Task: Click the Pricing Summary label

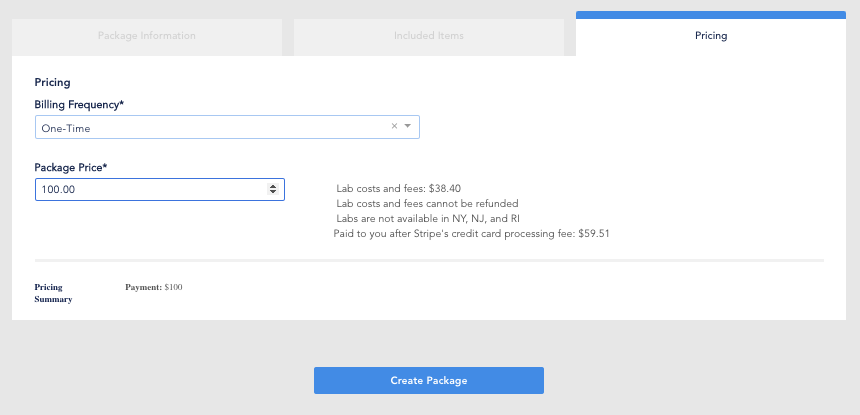Action: tap(52, 293)
